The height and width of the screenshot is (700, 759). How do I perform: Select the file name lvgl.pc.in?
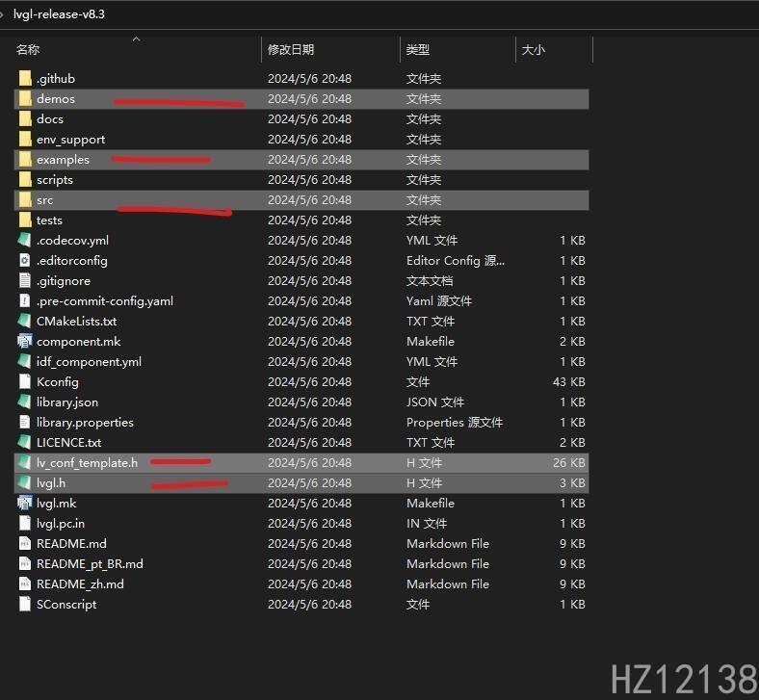(x=61, y=524)
